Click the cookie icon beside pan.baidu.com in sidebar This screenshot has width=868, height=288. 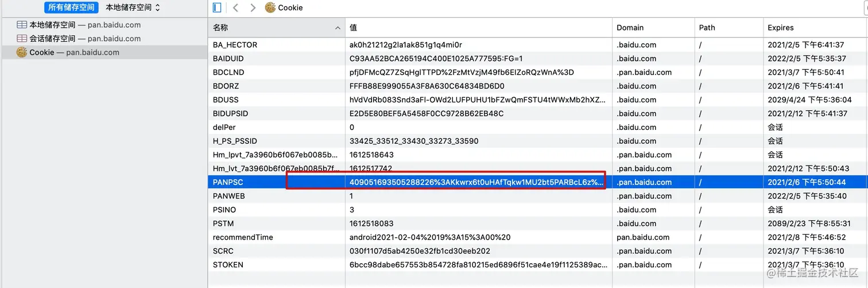22,52
